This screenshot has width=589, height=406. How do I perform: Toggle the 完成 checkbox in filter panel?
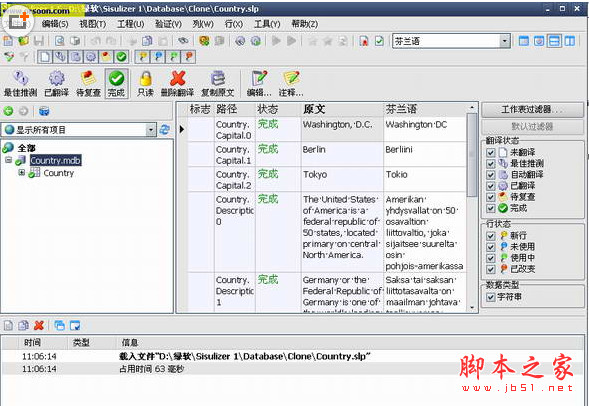tap(490, 208)
